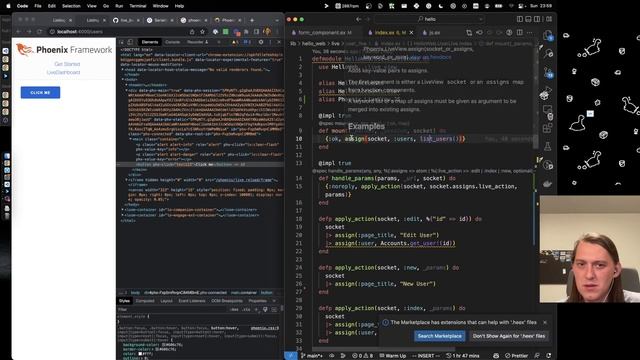Switch to DevTools Console tab

173,42
